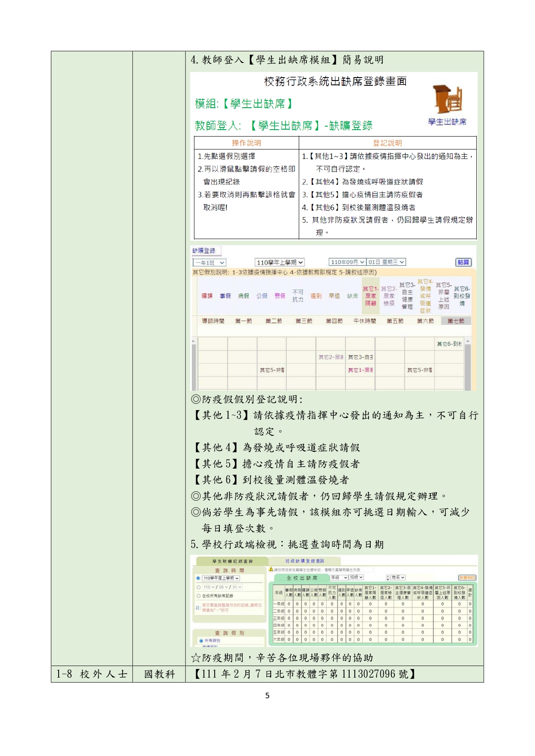
Task: Click the 其它1-居家 grid cell
Action: 360,370
